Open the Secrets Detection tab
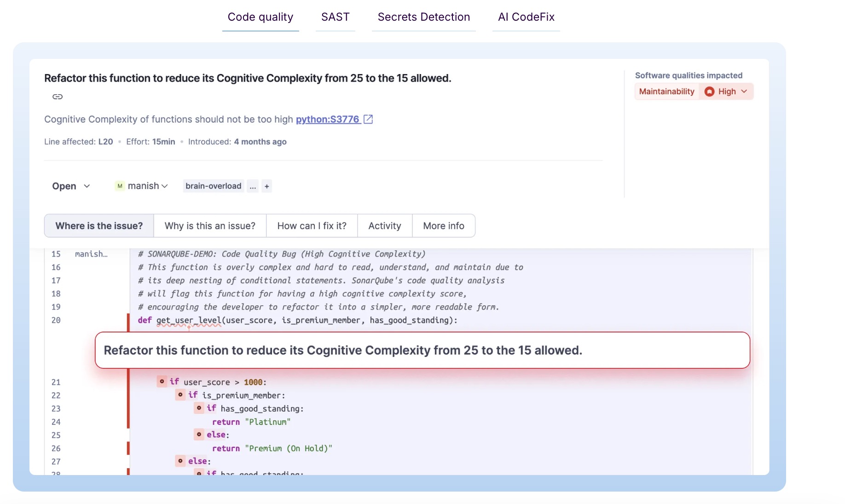The width and height of the screenshot is (845, 504). [423, 17]
